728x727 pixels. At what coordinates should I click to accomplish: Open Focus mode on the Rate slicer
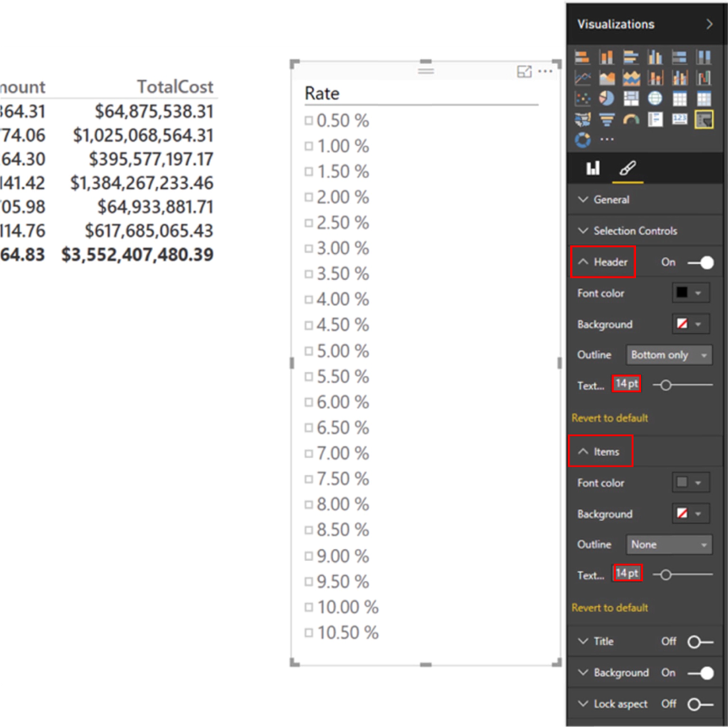click(524, 72)
